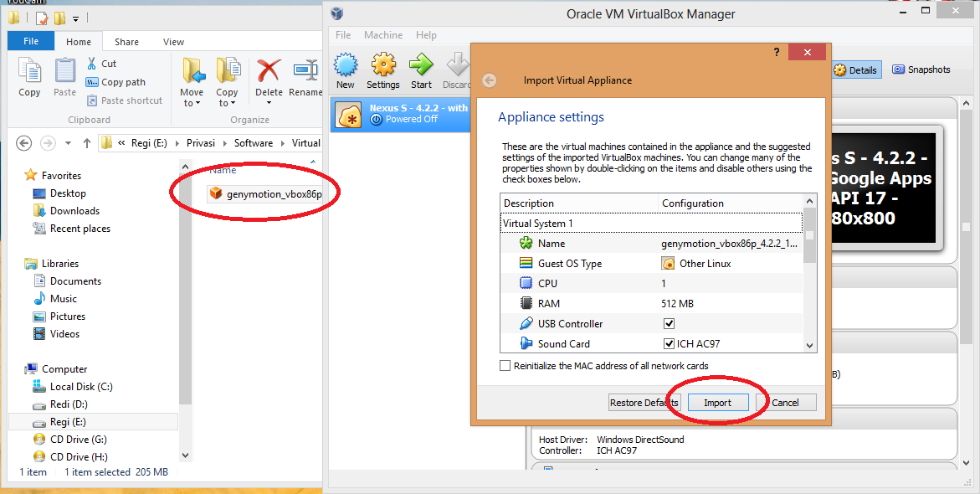Open Documents library in sidebar

pyautogui.click(x=67, y=281)
